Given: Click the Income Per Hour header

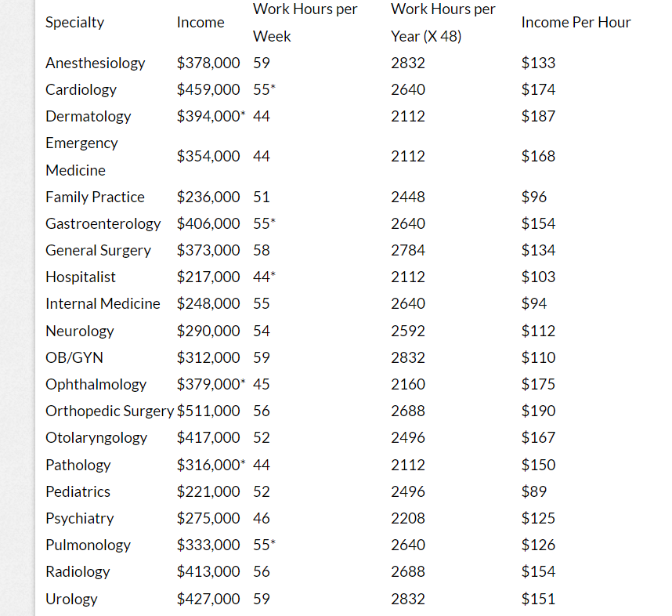Looking at the screenshot, I should click(x=576, y=23).
